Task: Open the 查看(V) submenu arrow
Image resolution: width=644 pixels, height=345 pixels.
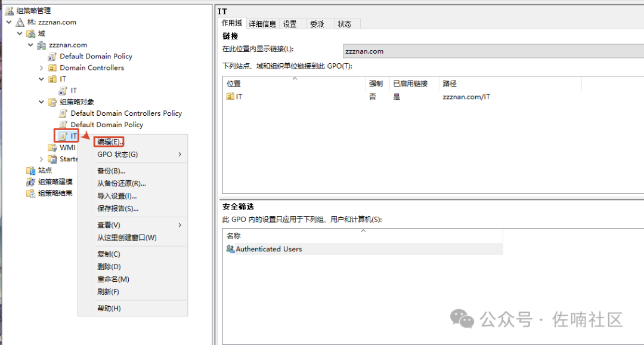Action: pyautogui.click(x=180, y=225)
